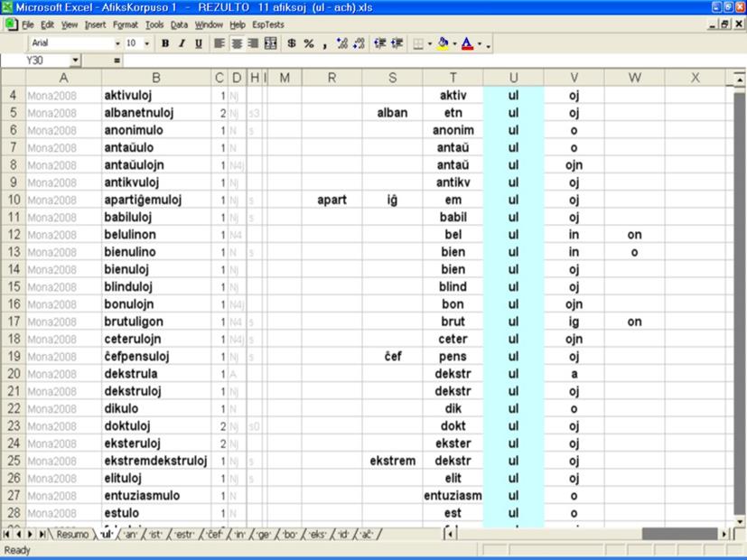Image resolution: width=747 pixels, height=560 pixels.
Task: Open the Edit menu
Action: click(x=47, y=24)
